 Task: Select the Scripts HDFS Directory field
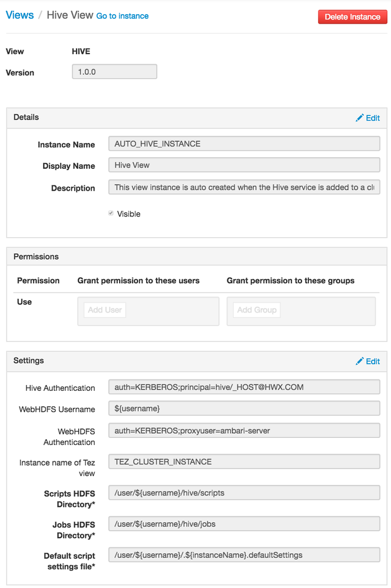[244, 493]
